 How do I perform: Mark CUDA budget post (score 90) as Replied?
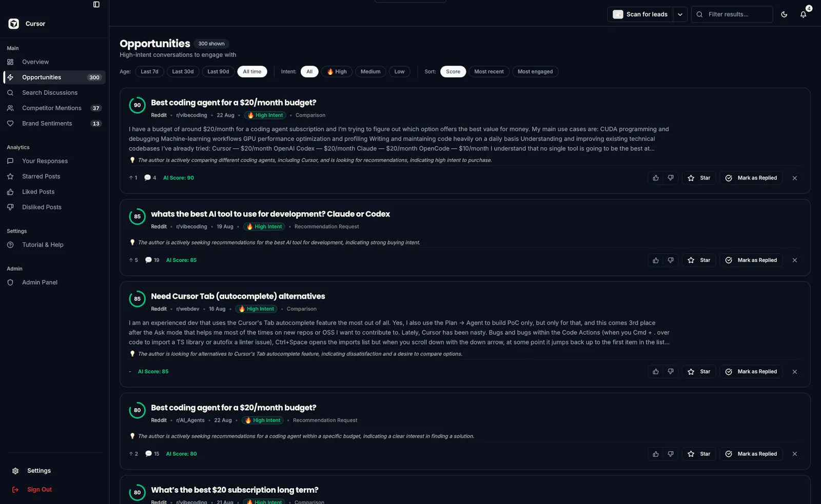click(751, 178)
